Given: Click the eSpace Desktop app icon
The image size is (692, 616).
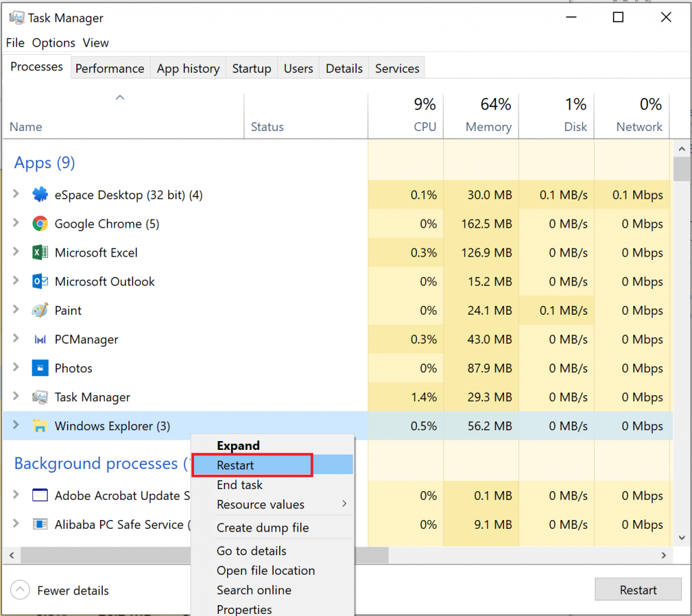Looking at the screenshot, I should [40, 194].
